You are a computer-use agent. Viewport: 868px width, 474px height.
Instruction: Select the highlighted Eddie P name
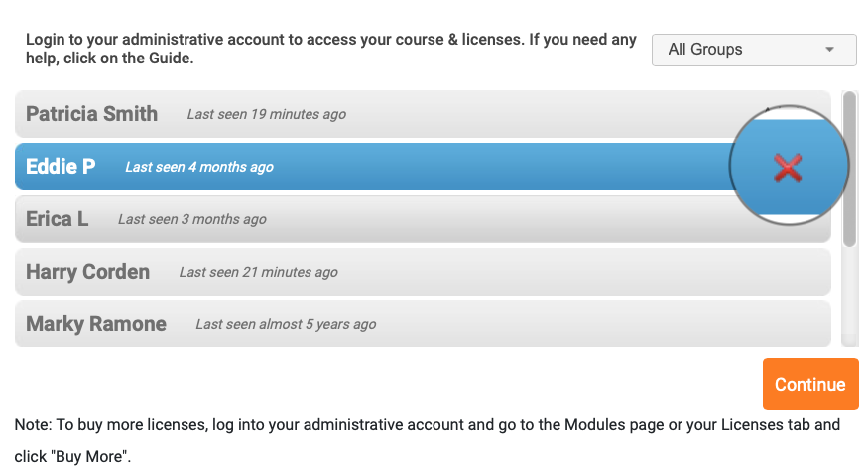[x=61, y=167]
